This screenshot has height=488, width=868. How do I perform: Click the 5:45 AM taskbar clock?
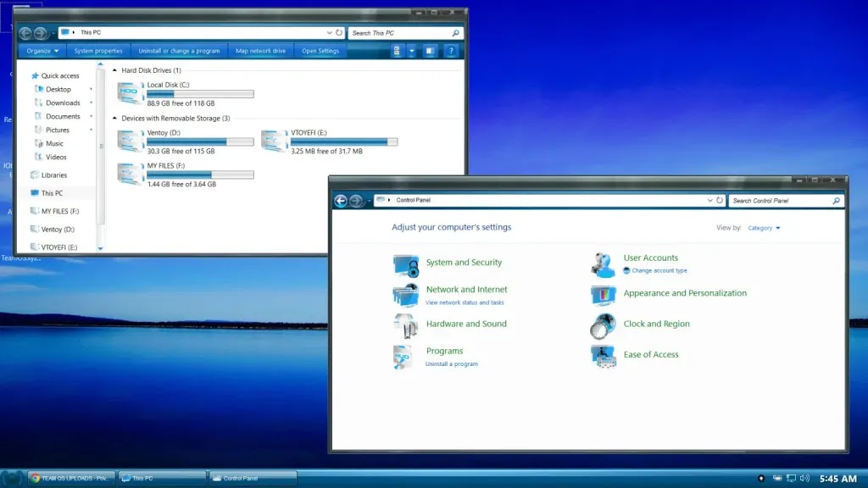(837, 479)
